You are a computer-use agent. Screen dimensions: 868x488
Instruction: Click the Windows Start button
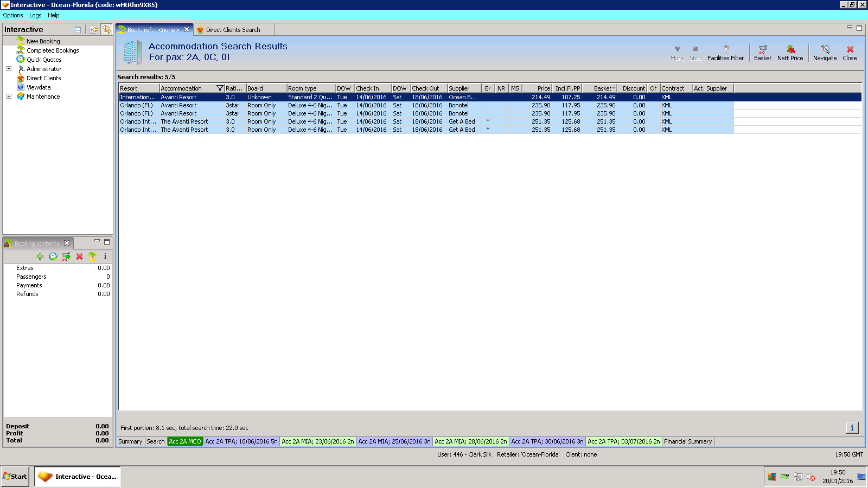click(x=15, y=477)
